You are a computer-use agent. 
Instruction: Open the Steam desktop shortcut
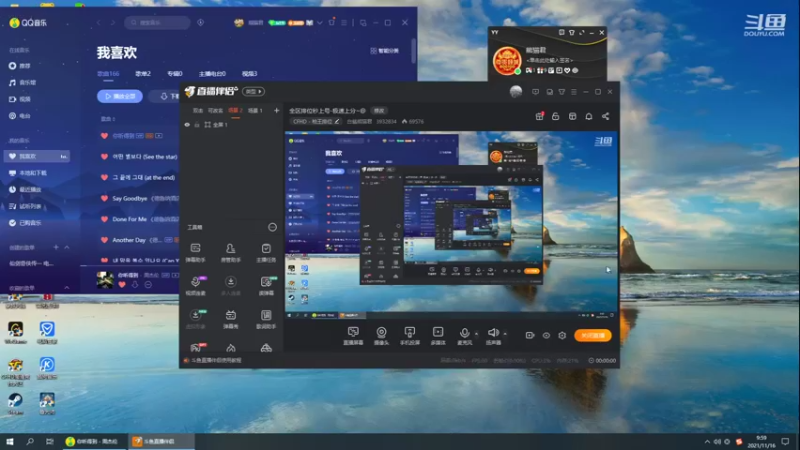(x=15, y=404)
